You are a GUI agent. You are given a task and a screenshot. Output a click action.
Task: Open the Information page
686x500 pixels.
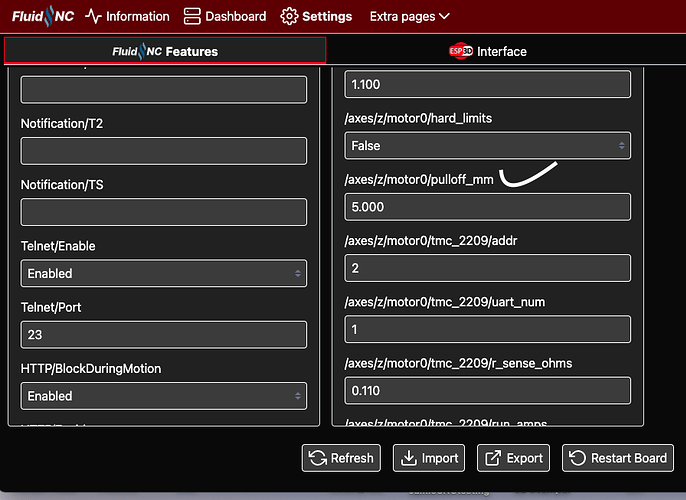click(127, 16)
